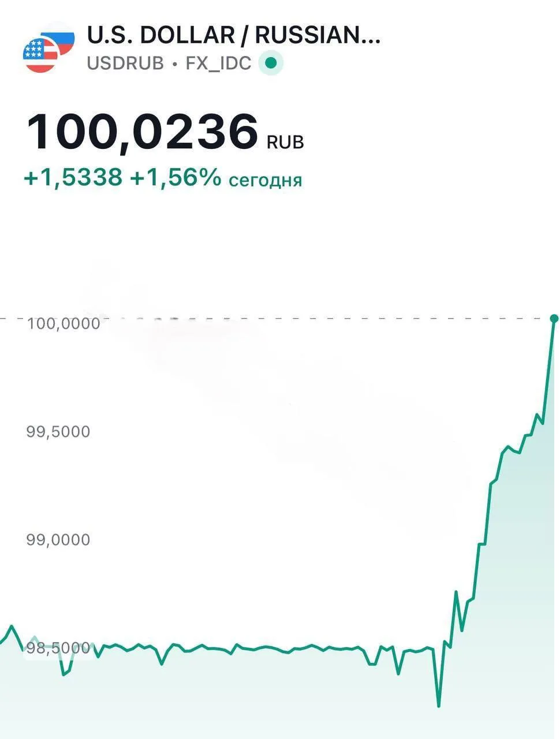Click the +1,56% percentage change
The image size is (560, 739).
[x=176, y=177]
